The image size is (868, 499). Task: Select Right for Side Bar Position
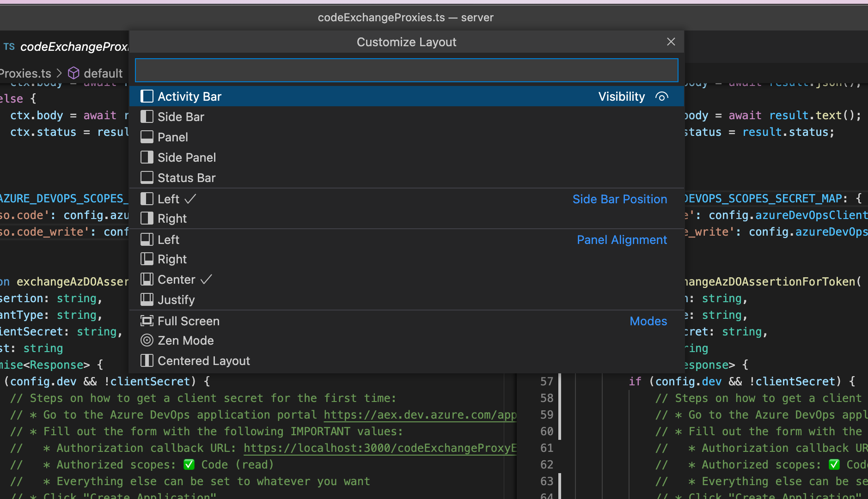pyautogui.click(x=171, y=218)
